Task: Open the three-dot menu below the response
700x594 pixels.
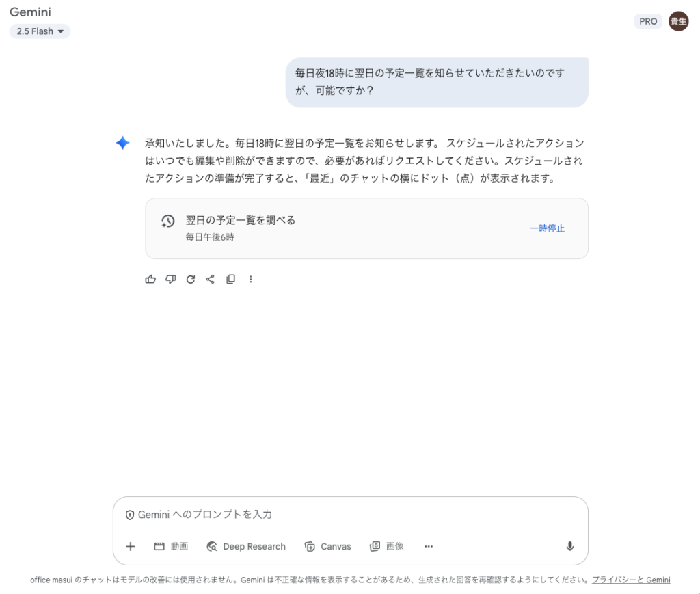Action: (x=250, y=279)
